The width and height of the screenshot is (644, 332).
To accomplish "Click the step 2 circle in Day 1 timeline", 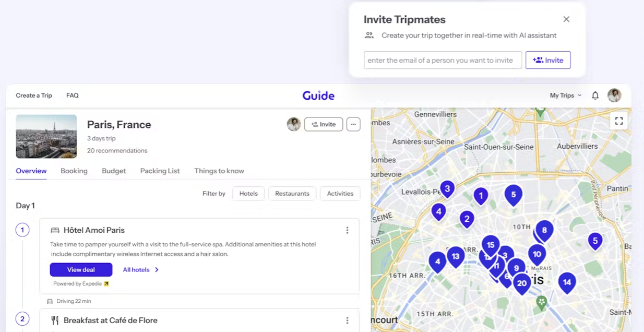I will pos(22,319).
